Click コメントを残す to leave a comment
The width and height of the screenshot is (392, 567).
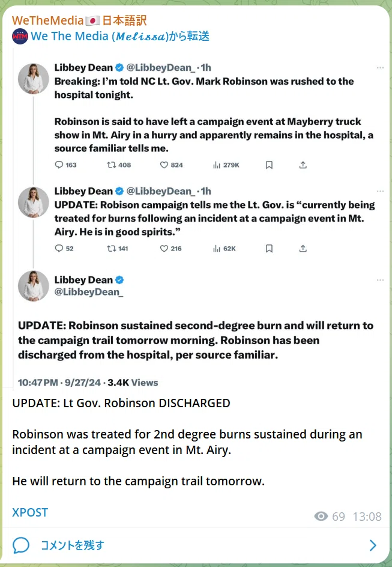coord(72,545)
